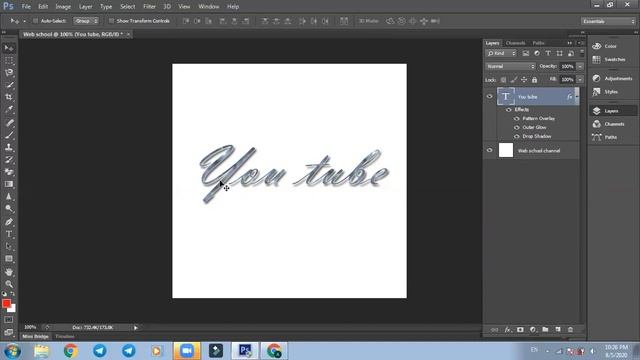The image size is (640, 360).
Task: Select the Move tool
Action: pyautogui.click(x=9, y=48)
